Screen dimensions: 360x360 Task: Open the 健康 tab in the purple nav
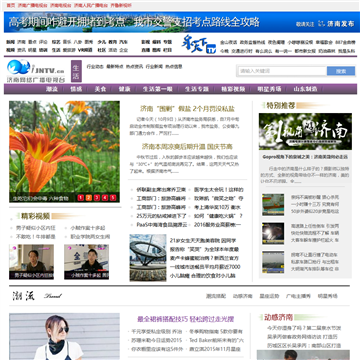124,89
